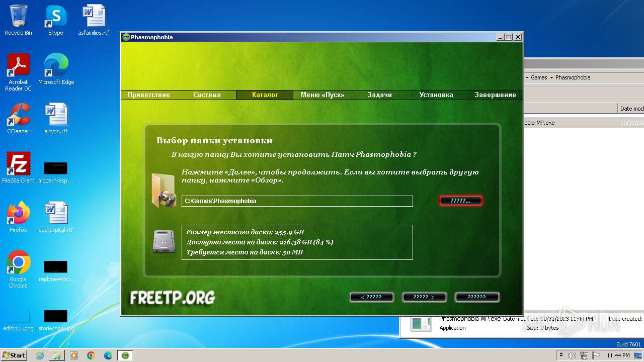Go to Завершение step tab
This screenshot has height=362, width=644.
(495, 95)
